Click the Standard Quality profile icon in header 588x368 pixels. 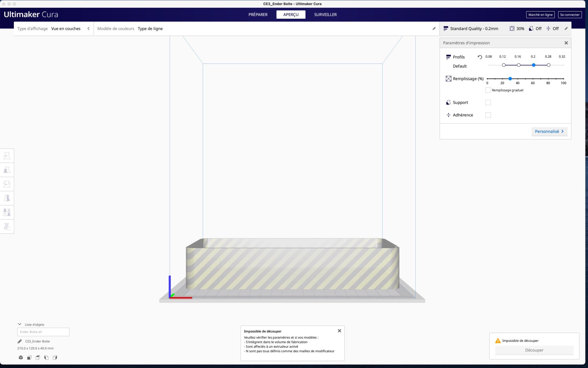click(446, 28)
